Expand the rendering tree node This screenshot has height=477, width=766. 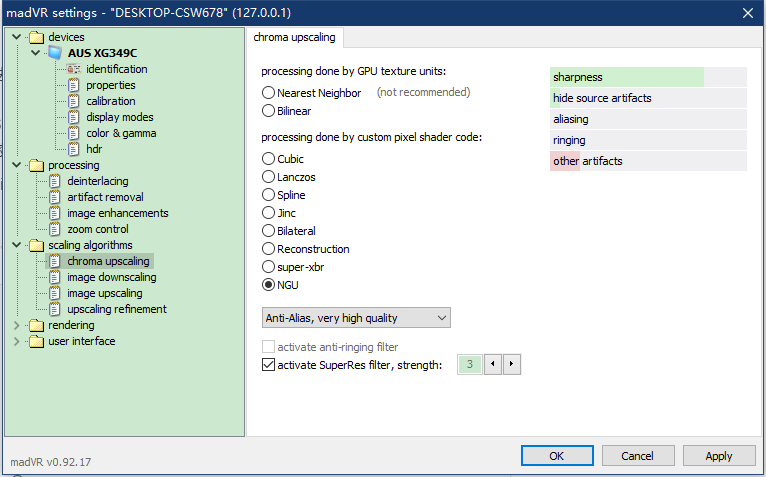click(17, 325)
